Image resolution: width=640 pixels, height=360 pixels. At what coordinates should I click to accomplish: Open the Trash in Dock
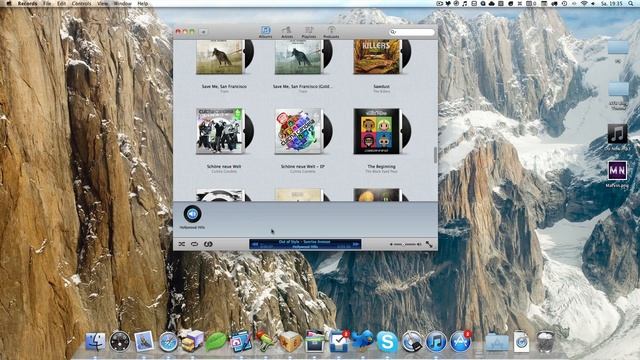545,341
